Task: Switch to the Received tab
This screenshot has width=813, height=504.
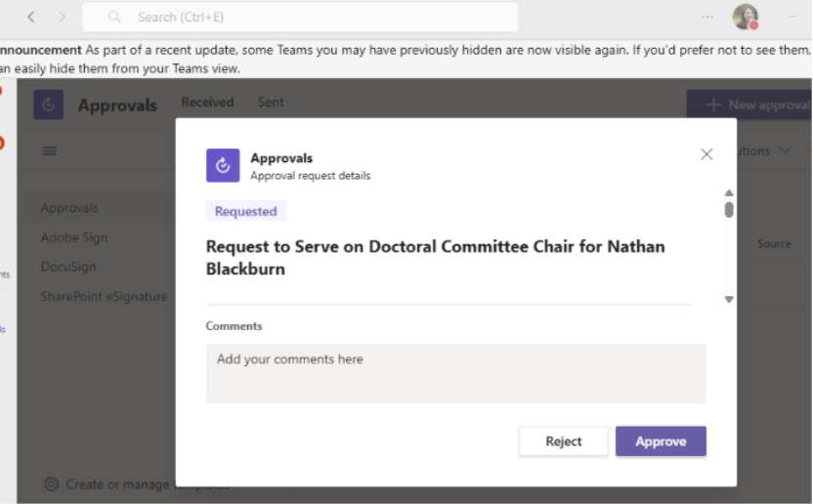Action: [207, 103]
